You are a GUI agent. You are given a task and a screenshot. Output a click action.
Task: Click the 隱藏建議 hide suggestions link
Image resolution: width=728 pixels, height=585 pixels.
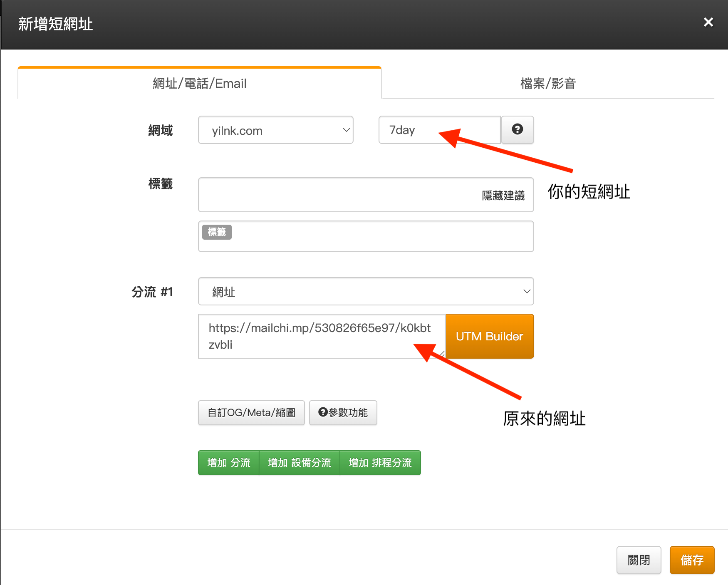click(x=503, y=196)
